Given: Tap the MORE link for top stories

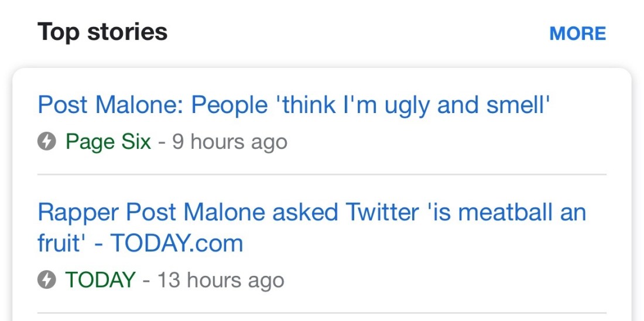Looking at the screenshot, I should pos(577,33).
